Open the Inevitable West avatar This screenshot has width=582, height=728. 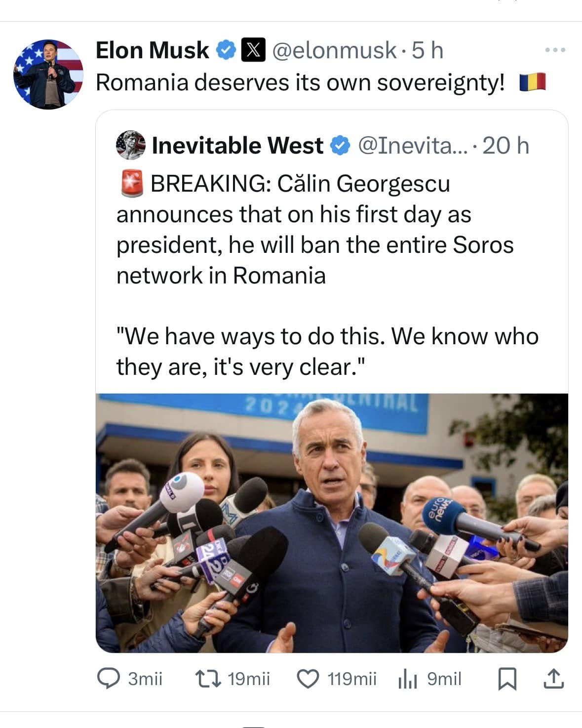pos(131,146)
